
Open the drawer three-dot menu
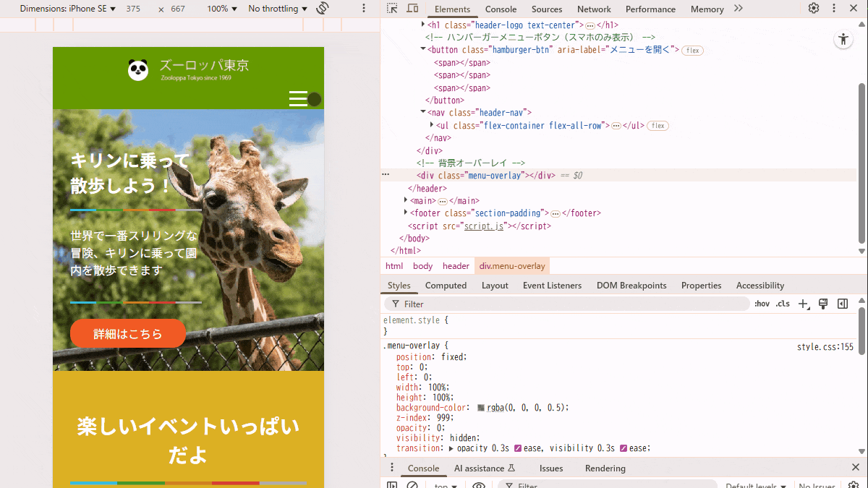392,468
